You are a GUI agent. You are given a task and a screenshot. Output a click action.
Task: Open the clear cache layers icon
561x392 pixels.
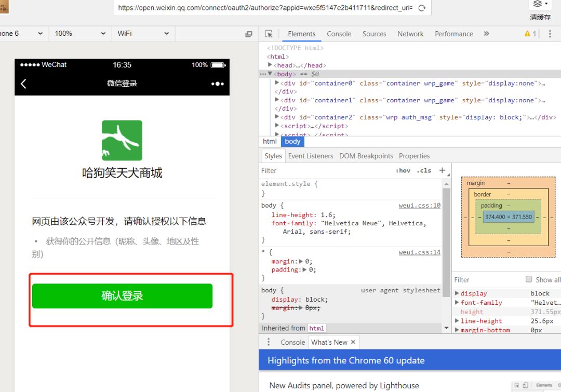coord(538,4)
